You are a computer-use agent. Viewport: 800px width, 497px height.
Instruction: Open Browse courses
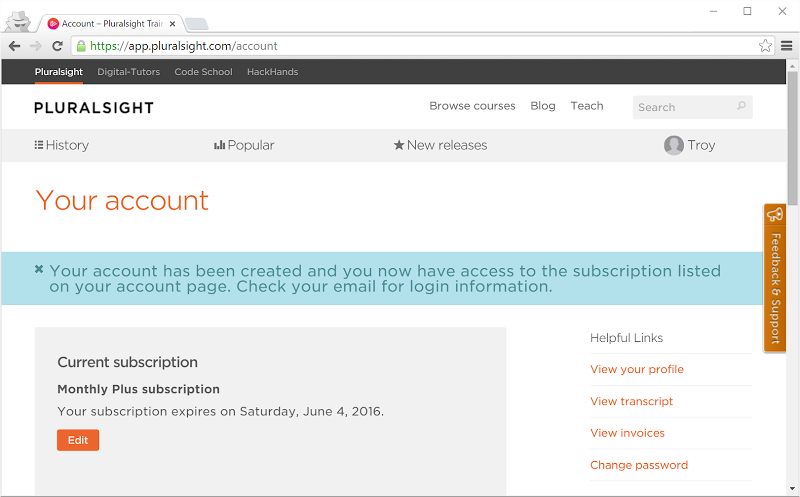[x=472, y=106]
